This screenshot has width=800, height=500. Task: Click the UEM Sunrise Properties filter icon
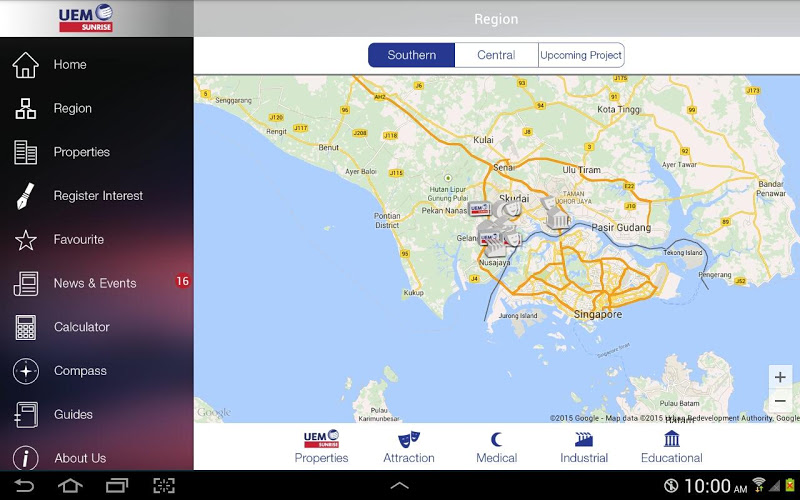pos(321,438)
